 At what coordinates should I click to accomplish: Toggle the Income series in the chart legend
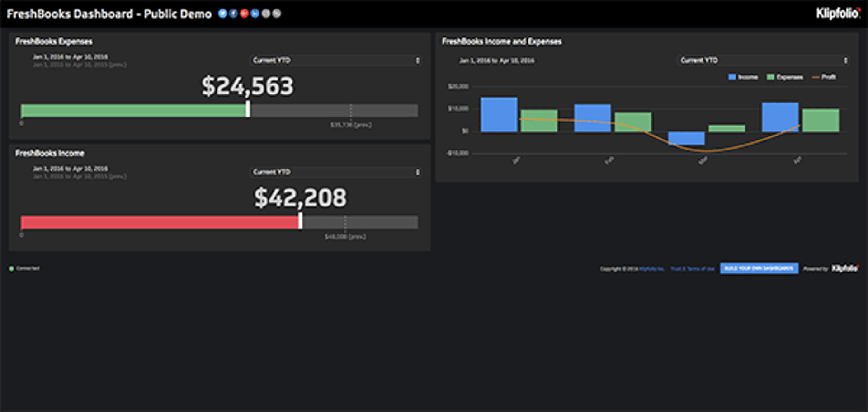pos(744,77)
